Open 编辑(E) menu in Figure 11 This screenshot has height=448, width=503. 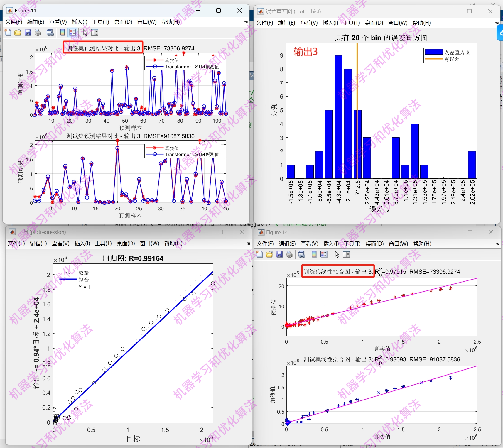click(36, 22)
